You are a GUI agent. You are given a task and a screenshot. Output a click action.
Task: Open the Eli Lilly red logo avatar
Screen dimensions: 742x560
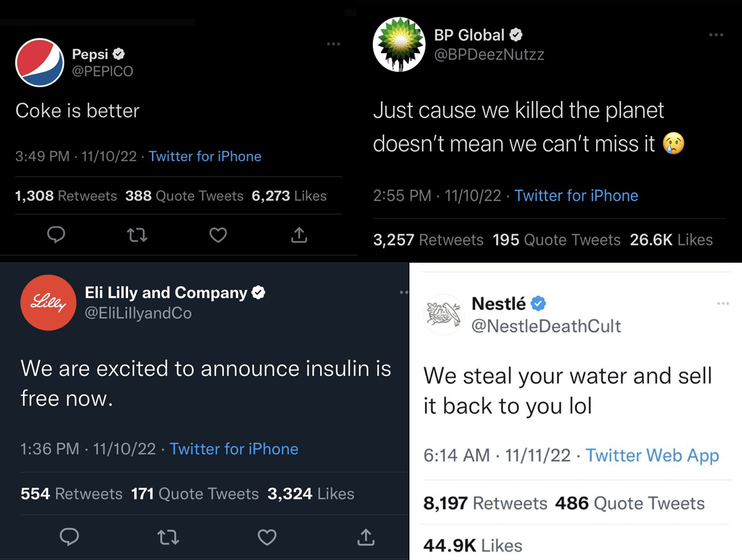click(48, 303)
